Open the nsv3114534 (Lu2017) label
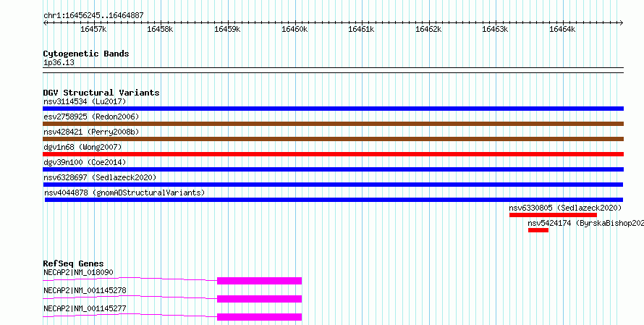Viewport: 644px width, 325px height. point(85,101)
